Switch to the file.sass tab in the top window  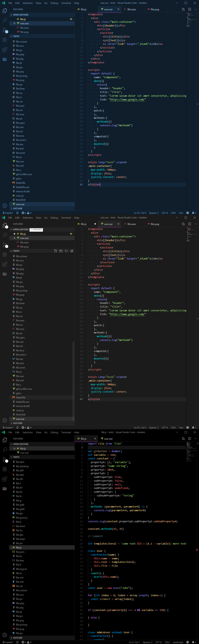pos(133,9)
